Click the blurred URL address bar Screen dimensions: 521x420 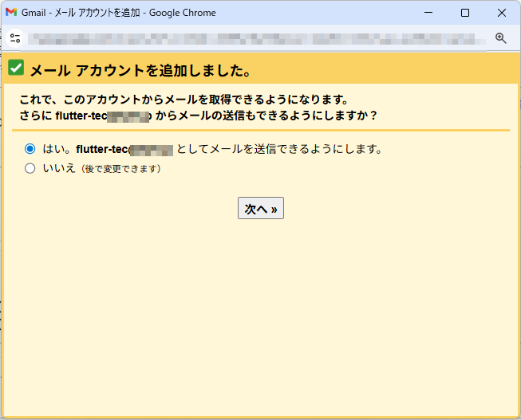255,38
